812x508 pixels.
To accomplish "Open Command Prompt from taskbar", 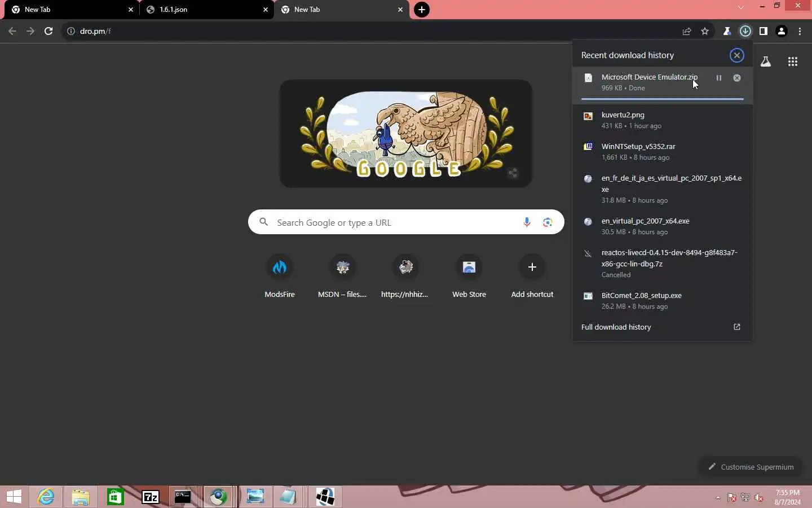I will (183, 497).
